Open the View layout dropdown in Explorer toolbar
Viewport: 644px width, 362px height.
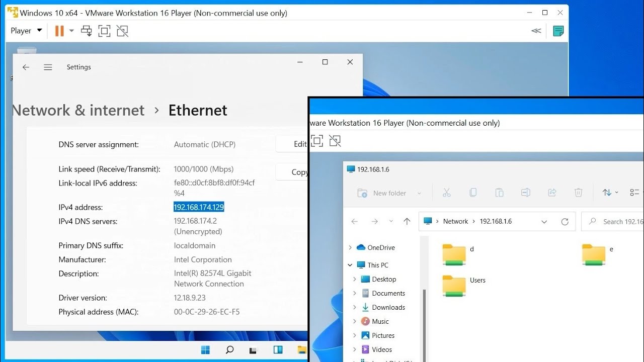[x=636, y=193]
